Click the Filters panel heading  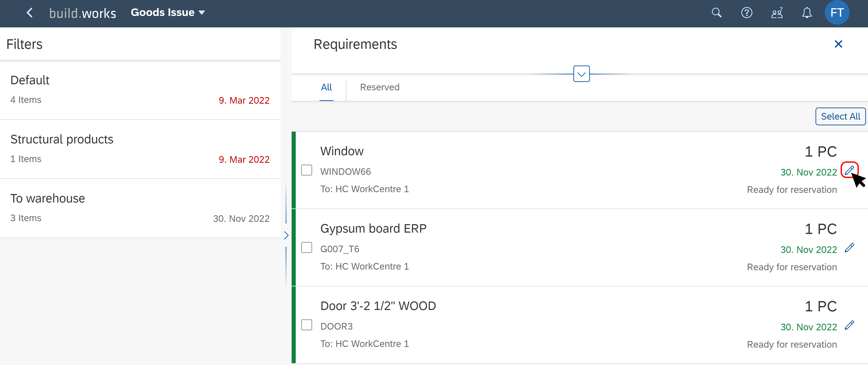(x=24, y=45)
